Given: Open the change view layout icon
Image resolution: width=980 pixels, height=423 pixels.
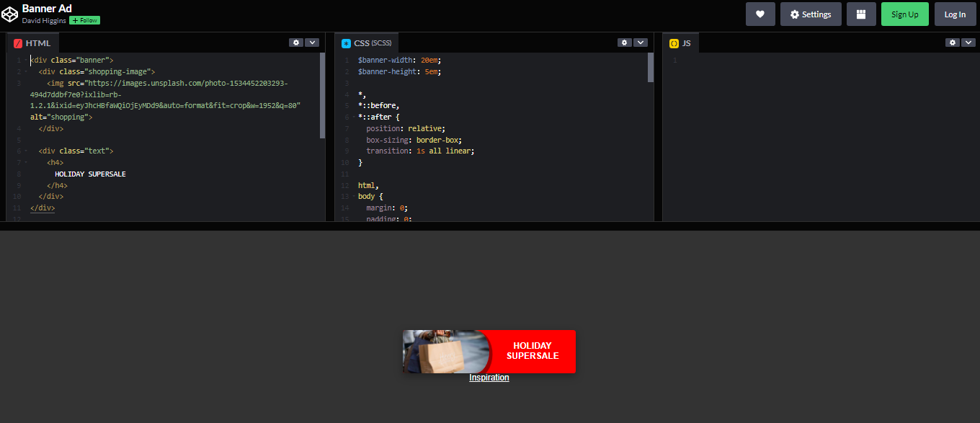Looking at the screenshot, I should (860, 13).
